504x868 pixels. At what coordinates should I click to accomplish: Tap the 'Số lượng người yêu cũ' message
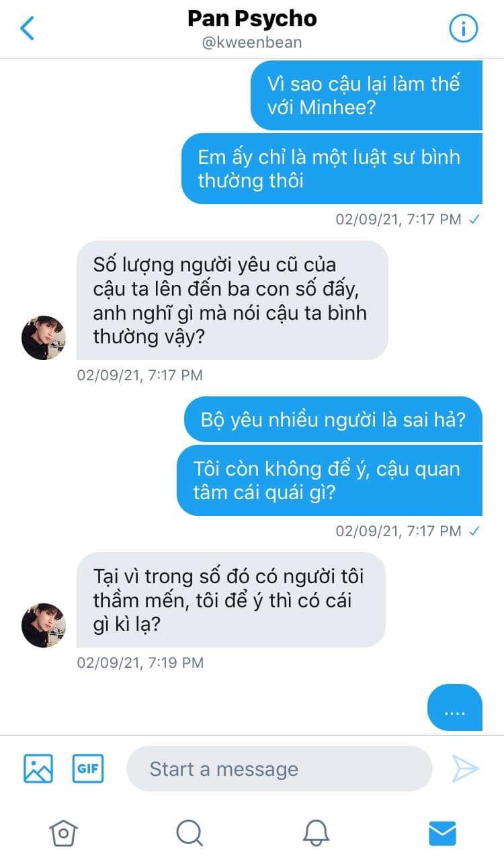233,300
